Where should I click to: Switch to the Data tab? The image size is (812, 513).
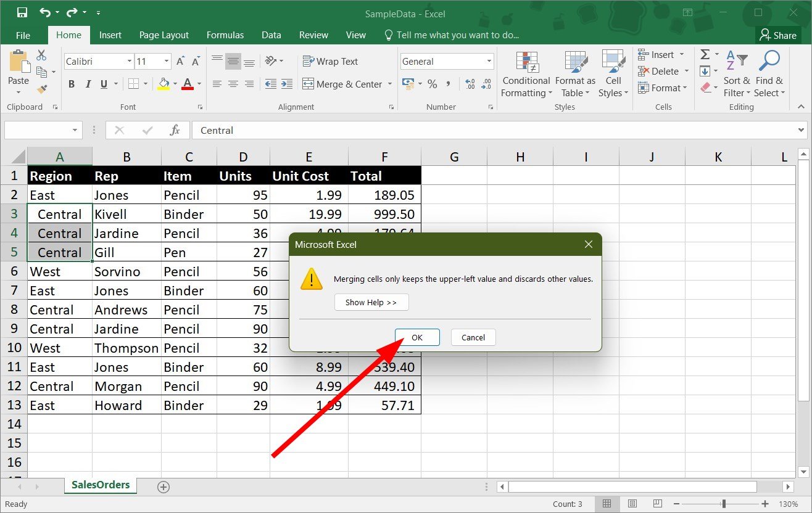pos(271,35)
